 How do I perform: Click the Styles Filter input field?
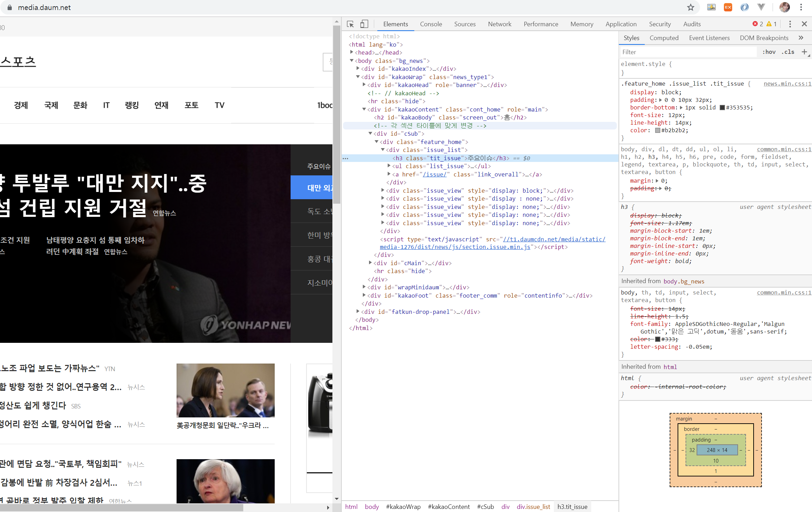coord(688,52)
